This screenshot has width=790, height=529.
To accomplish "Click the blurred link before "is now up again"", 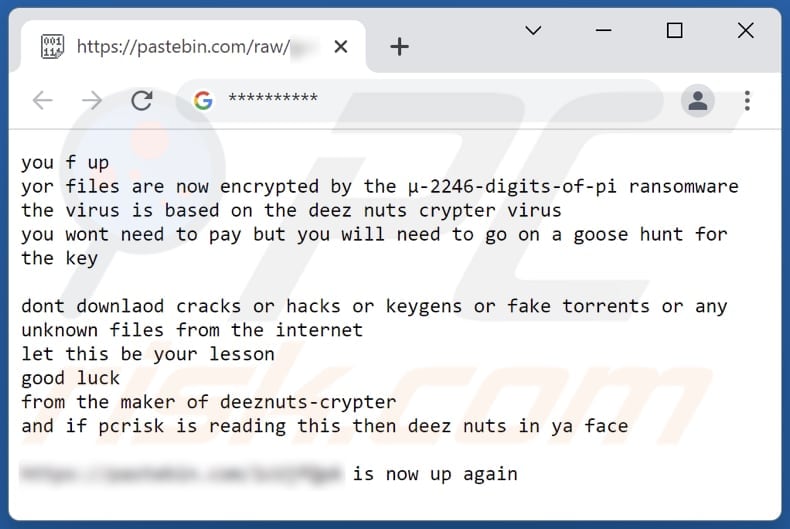I will click(182, 474).
